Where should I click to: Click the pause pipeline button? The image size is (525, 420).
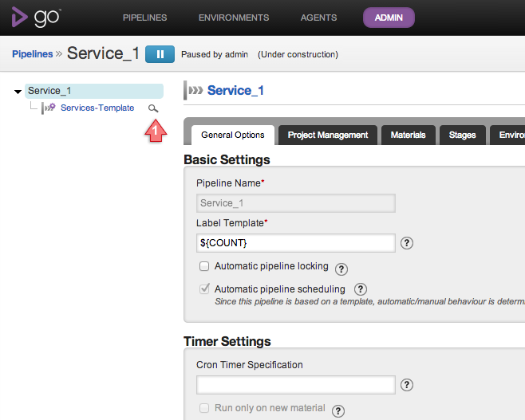pyautogui.click(x=160, y=54)
